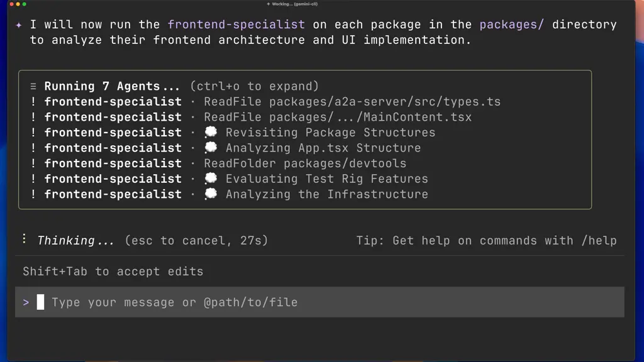Expand the Running 7 Agents header
The height and width of the screenshot is (362, 644).
(x=112, y=86)
